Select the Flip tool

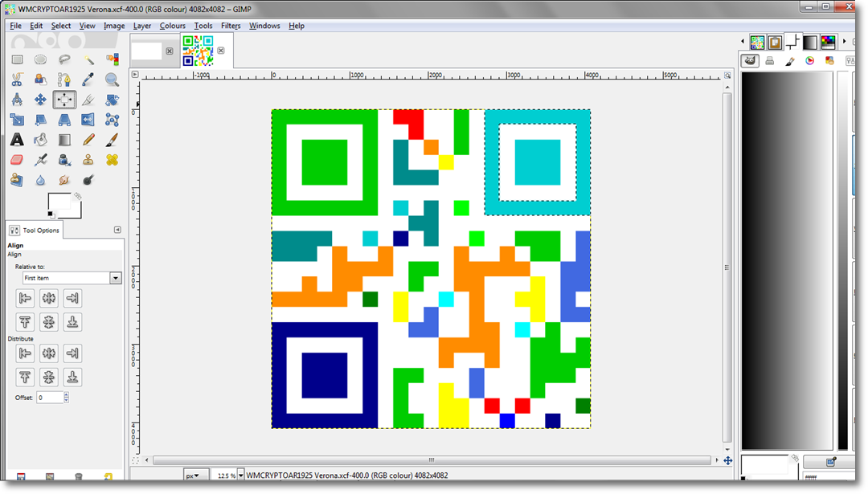click(x=88, y=120)
